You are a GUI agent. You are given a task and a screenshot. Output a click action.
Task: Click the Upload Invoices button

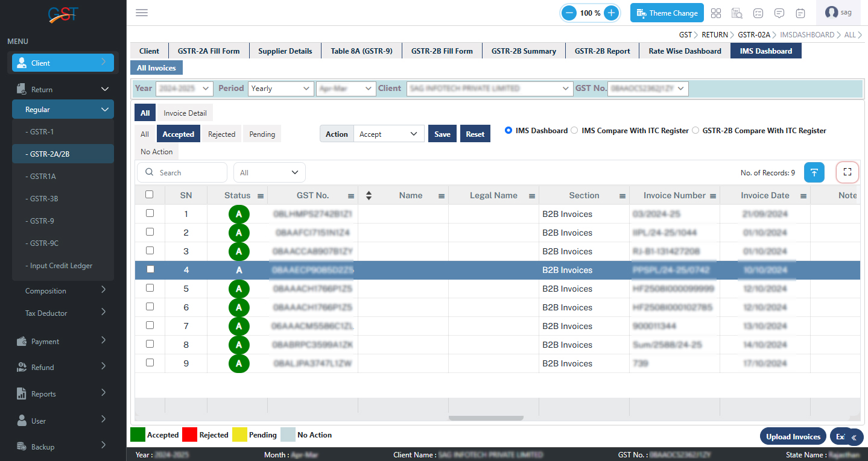793,437
